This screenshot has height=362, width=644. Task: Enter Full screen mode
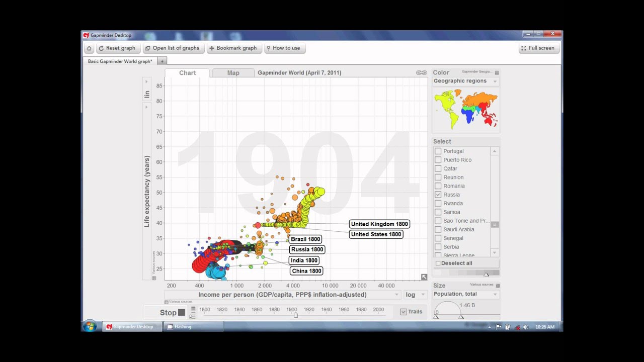538,48
